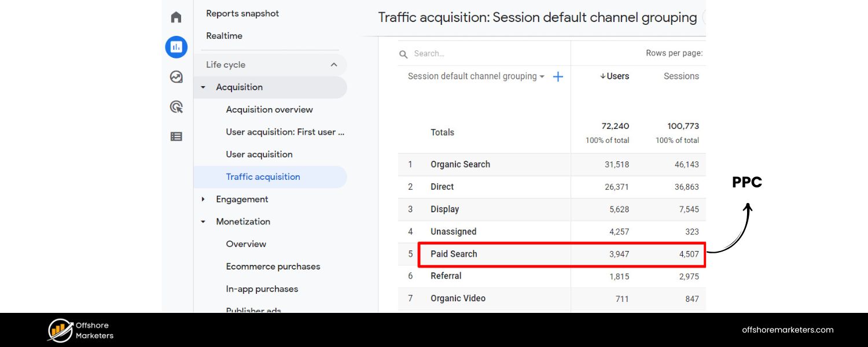Expand the Engagement section
Screen dimensions: 868x347
pyautogui.click(x=203, y=199)
